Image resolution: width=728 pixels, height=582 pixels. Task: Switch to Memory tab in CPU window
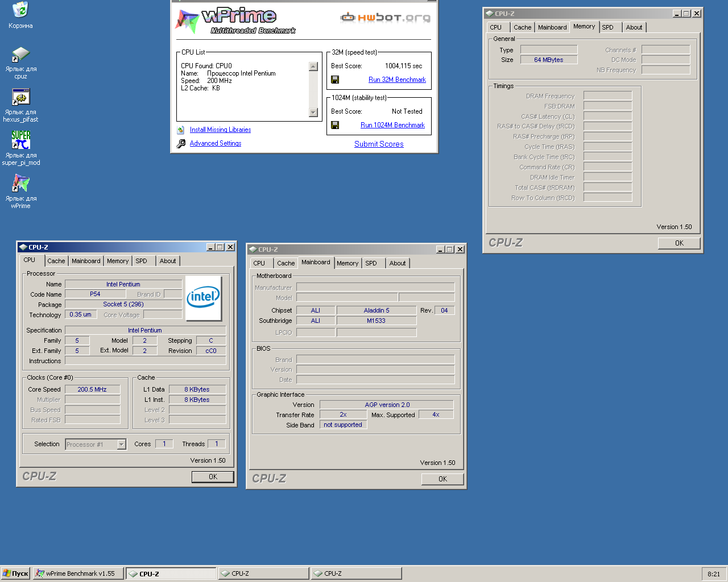(118, 261)
